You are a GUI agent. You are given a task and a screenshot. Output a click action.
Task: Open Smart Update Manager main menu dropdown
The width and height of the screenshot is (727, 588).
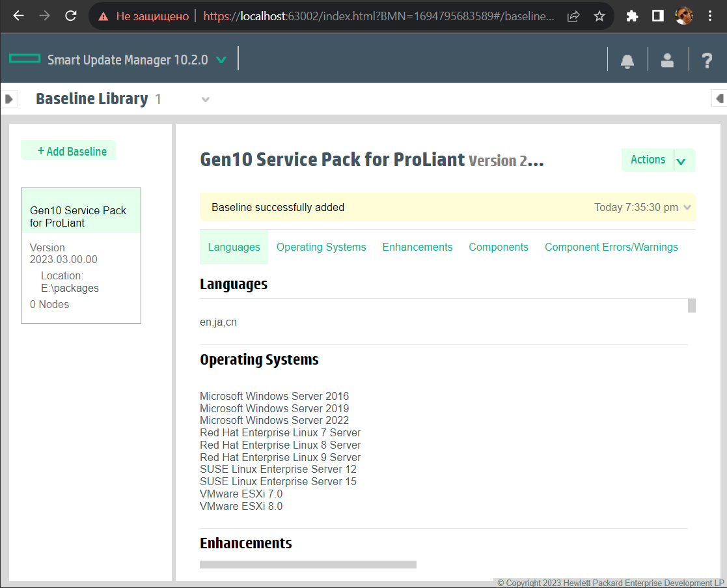(221, 60)
